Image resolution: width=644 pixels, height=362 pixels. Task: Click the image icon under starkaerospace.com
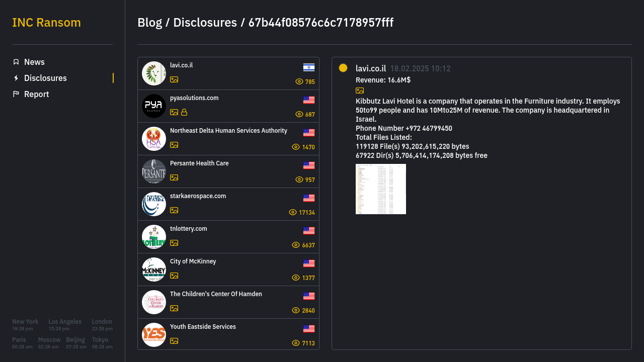(174, 210)
